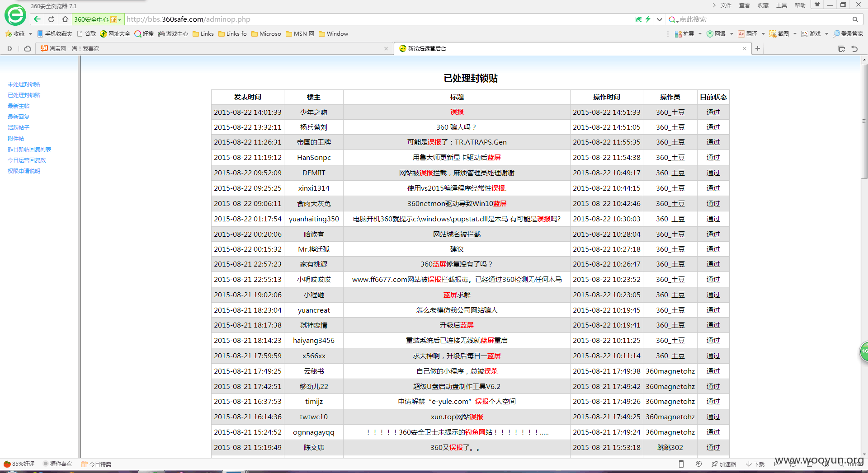Click the 今日特卖 status bar item

point(96,464)
